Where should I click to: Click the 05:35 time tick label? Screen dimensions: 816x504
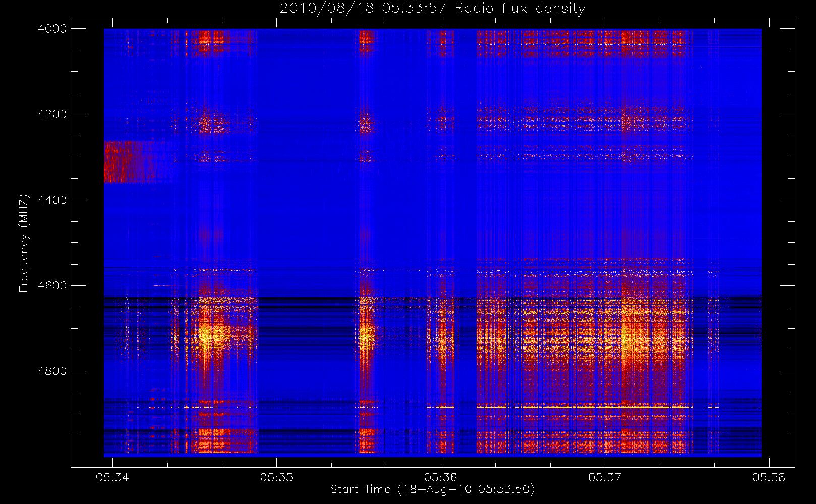276,477
